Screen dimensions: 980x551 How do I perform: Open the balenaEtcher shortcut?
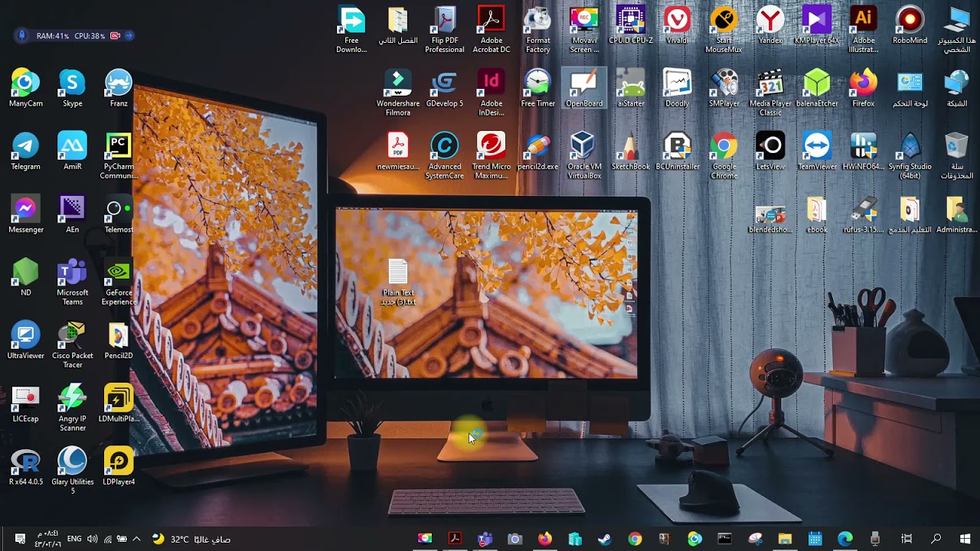[817, 89]
